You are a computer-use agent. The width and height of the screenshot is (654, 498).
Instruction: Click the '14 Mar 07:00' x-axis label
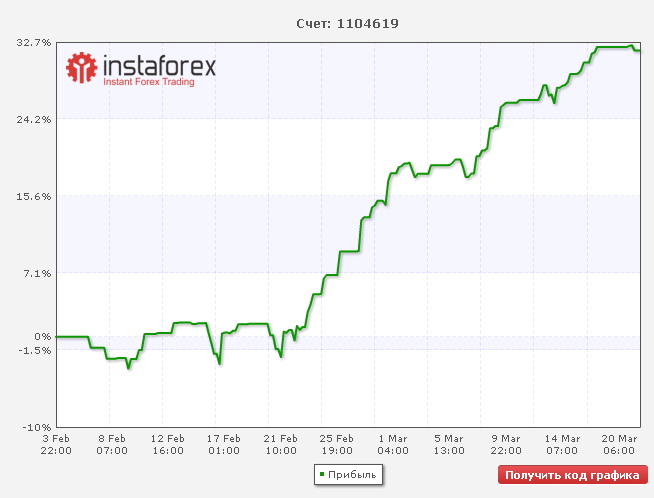coord(562,445)
